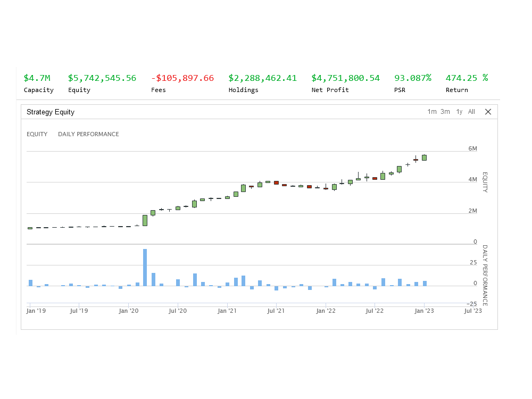532x399 pixels.
Task: Select the All time range
Action: click(x=471, y=112)
